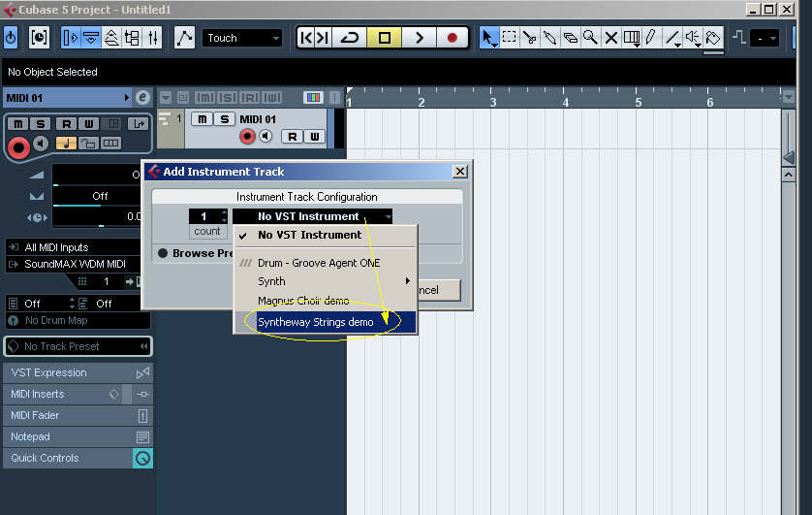
Task: Select the Mute X tool
Action: pos(611,38)
